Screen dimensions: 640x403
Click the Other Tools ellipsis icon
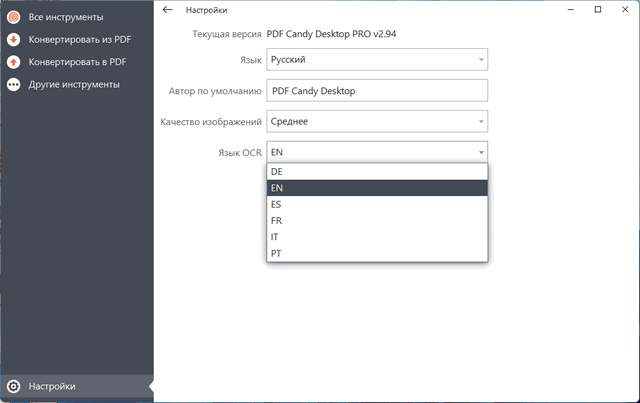click(x=13, y=84)
